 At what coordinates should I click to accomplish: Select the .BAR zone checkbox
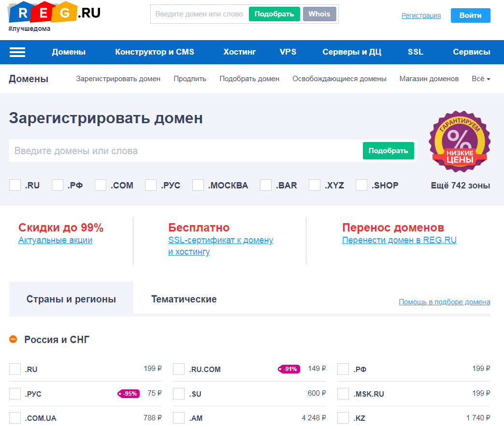coord(266,185)
